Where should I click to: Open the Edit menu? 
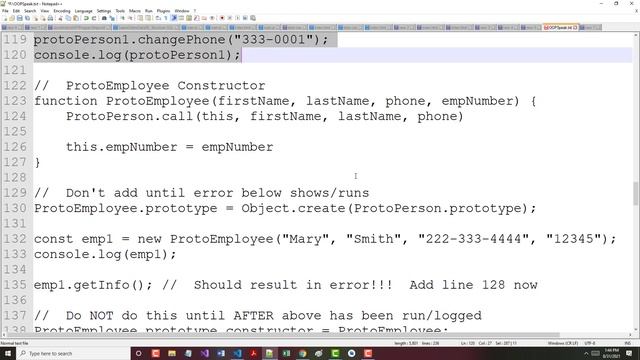[16, 11]
